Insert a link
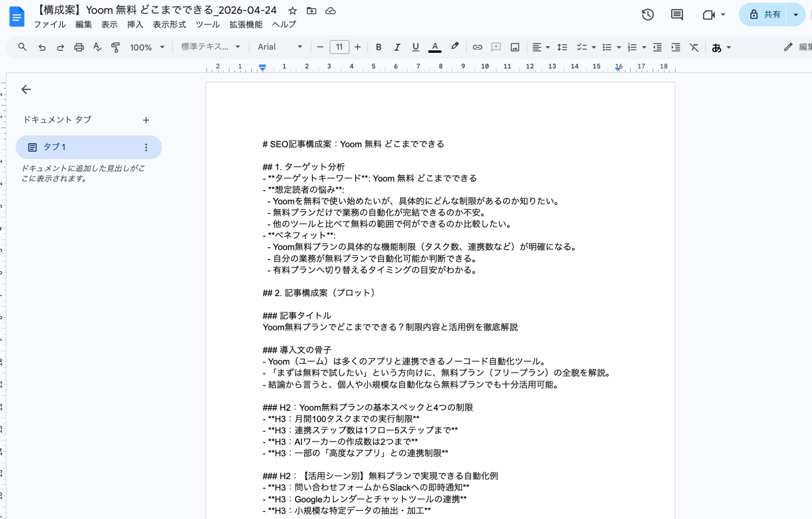Image resolution: width=812 pixels, height=519 pixels. [x=477, y=47]
